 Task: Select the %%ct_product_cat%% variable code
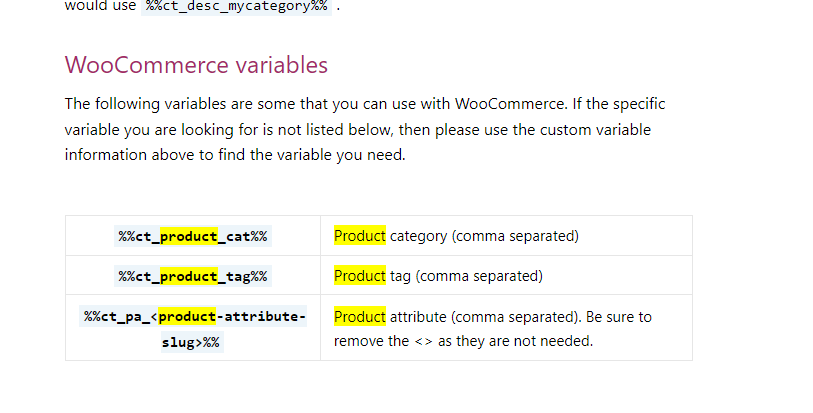(193, 236)
